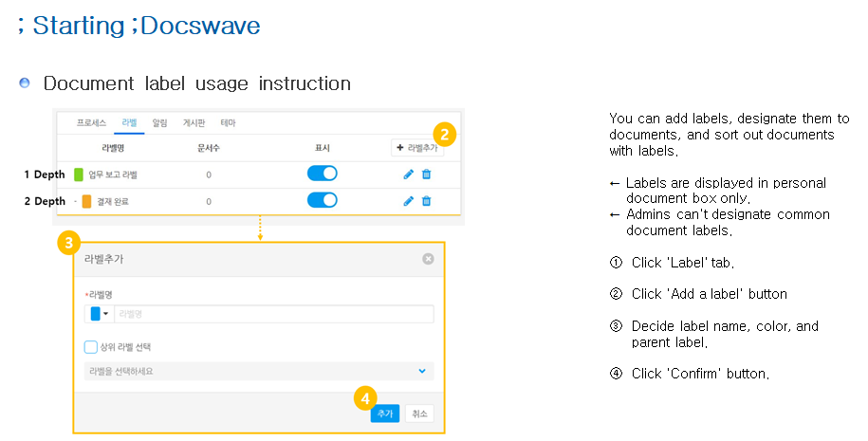Edit the 업무 보고 라벨 label with pencil icon

point(409,175)
